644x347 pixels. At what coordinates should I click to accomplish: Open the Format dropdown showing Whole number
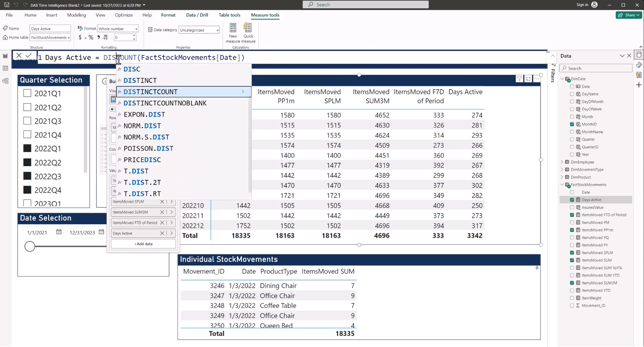tap(118, 29)
